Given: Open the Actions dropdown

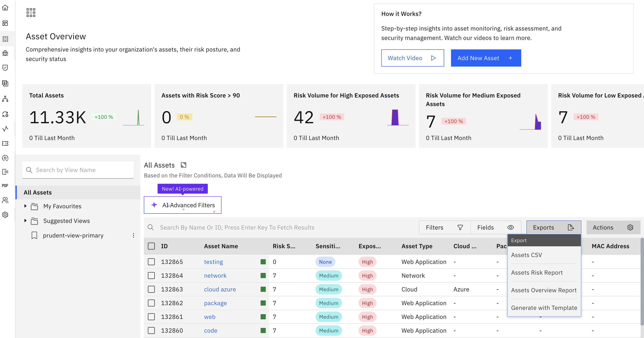Looking at the screenshot, I should pyautogui.click(x=613, y=227).
